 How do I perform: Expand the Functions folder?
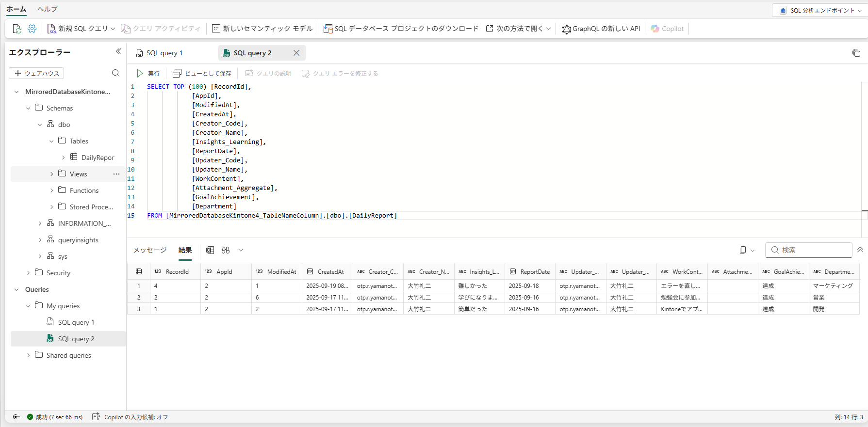coord(51,190)
